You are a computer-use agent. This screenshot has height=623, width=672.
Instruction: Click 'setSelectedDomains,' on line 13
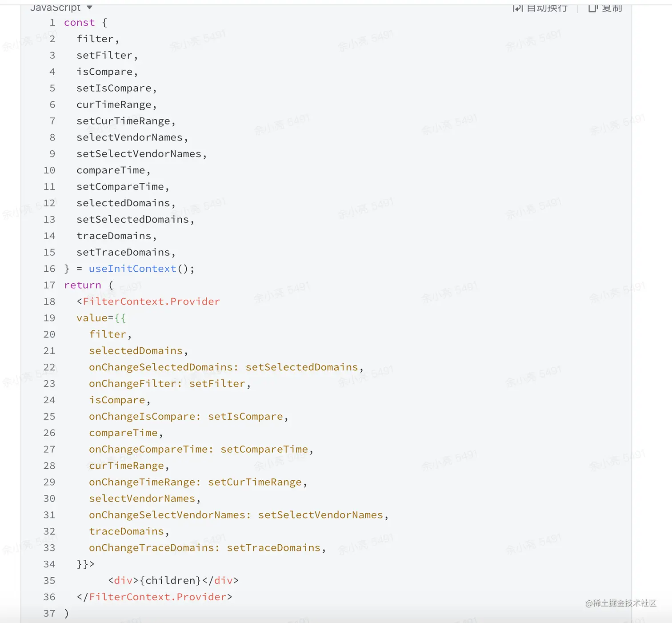point(135,220)
